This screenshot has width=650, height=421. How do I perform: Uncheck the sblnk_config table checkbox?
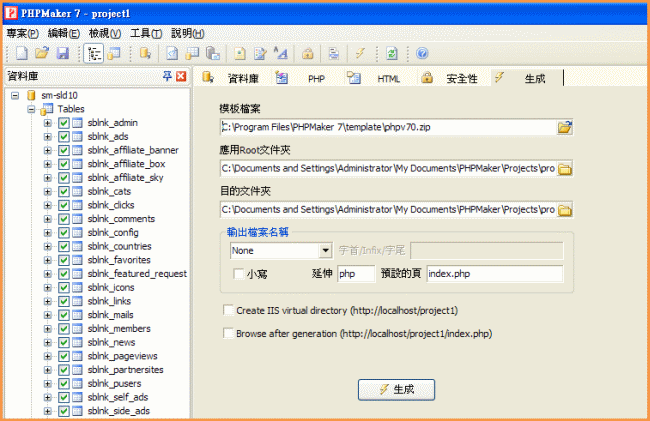[63, 233]
